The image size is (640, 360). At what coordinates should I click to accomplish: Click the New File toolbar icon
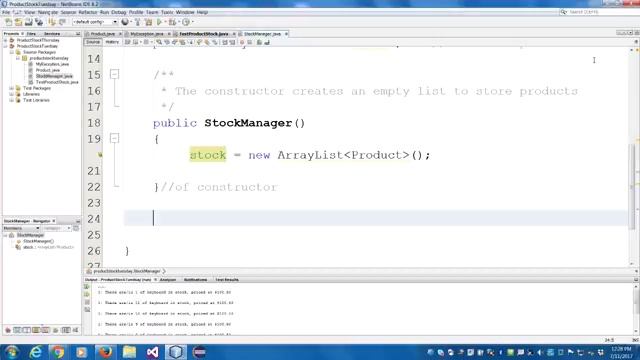(9, 22)
